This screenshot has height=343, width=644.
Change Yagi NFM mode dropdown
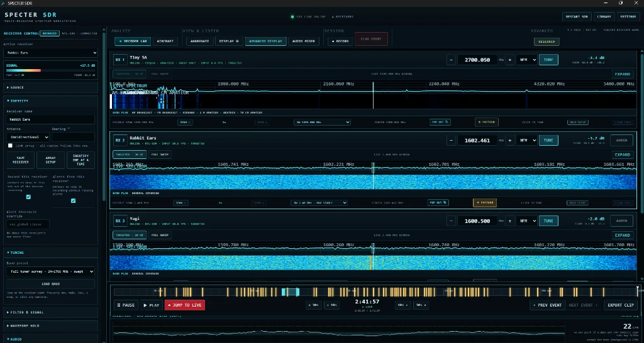[x=526, y=220]
